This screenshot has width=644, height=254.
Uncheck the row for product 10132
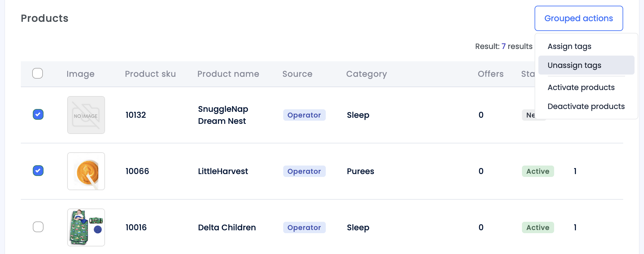point(38,115)
